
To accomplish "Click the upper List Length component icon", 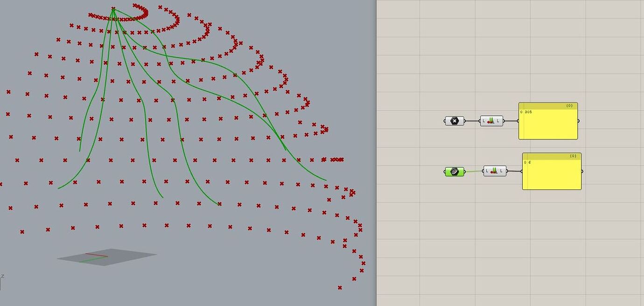I will click(491, 120).
